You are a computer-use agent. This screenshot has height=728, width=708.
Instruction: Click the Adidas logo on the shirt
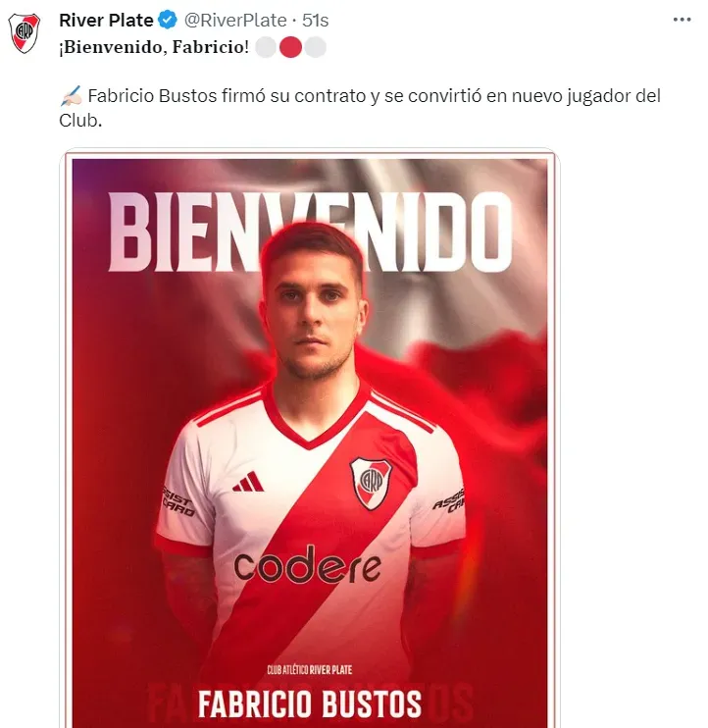[x=248, y=482]
